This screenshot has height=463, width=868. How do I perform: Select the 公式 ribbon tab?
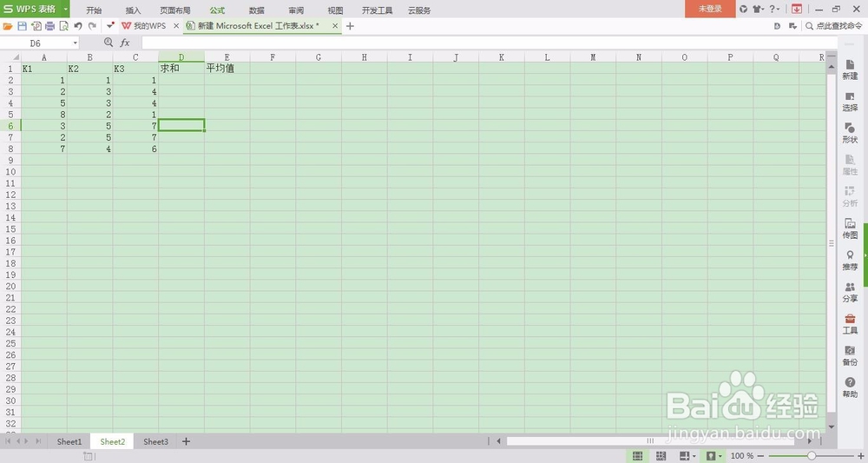pyautogui.click(x=217, y=10)
